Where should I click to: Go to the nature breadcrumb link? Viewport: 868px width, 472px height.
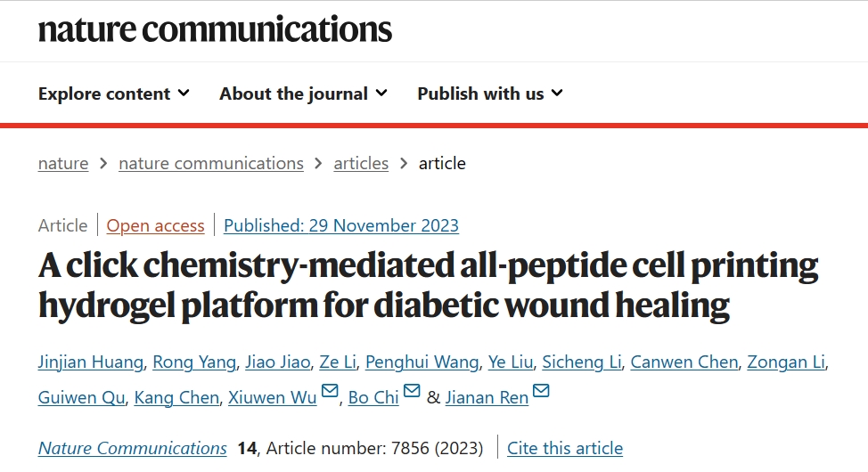coord(63,163)
